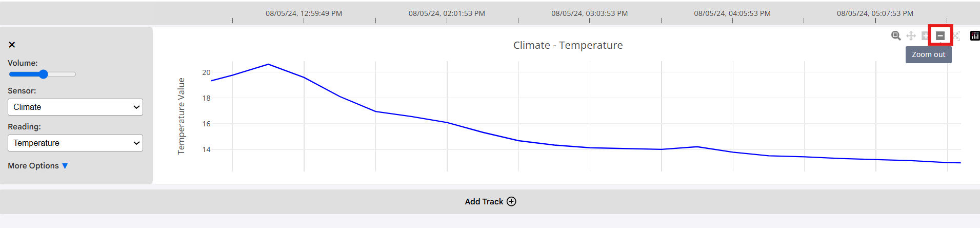Screen dimensions: 980x228
Task: Open the Reading dropdown showing Temperature
Action: click(75, 143)
